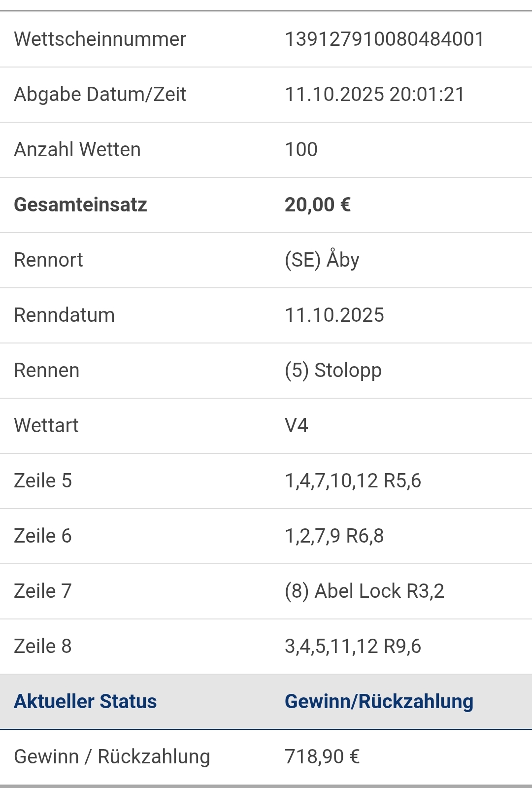Click the payout amount 718,90 €

point(322,756)
